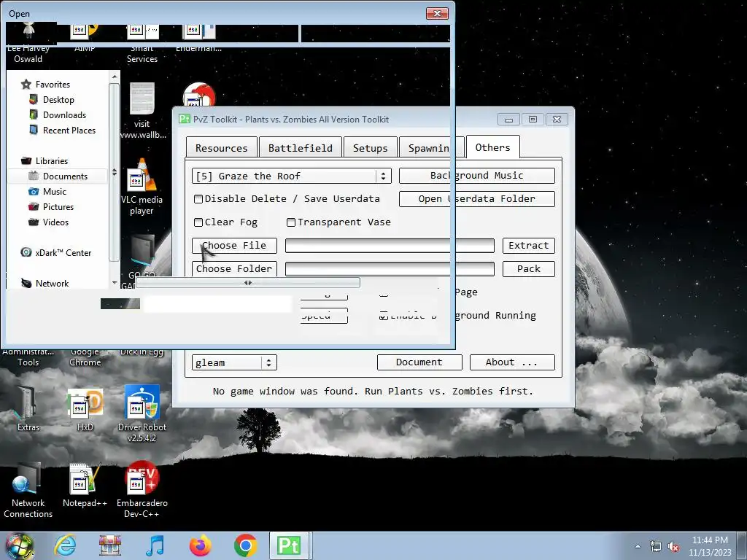Select Desktop under Favorites

click(58, 99)
